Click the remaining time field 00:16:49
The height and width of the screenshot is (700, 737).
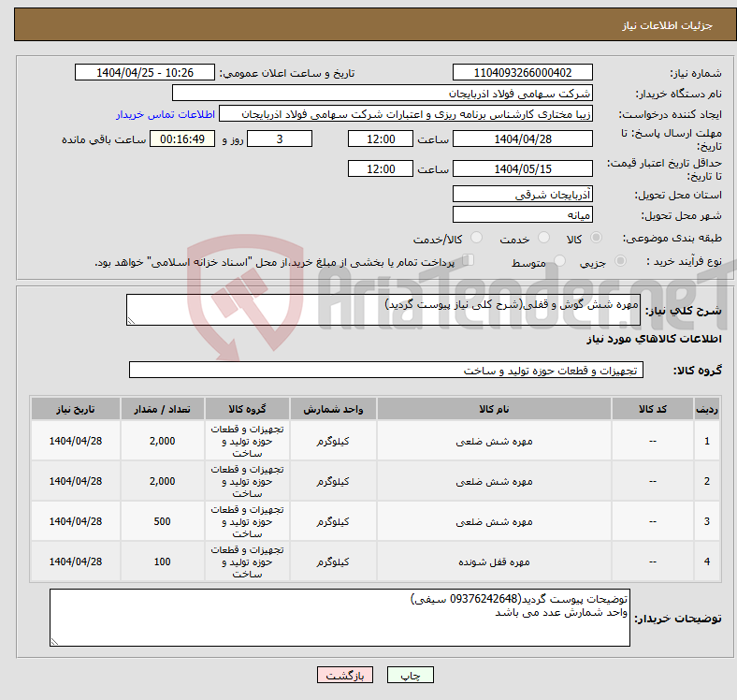coord(182,139)
